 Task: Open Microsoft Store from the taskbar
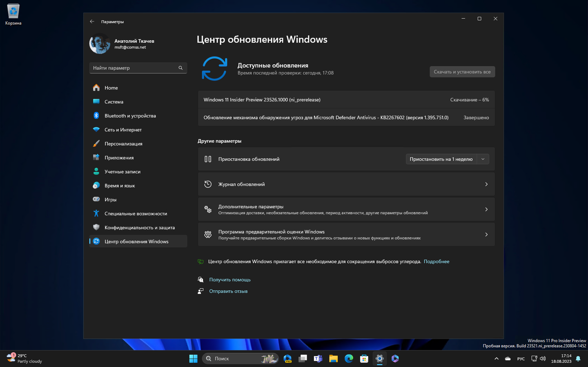point(364,358)
